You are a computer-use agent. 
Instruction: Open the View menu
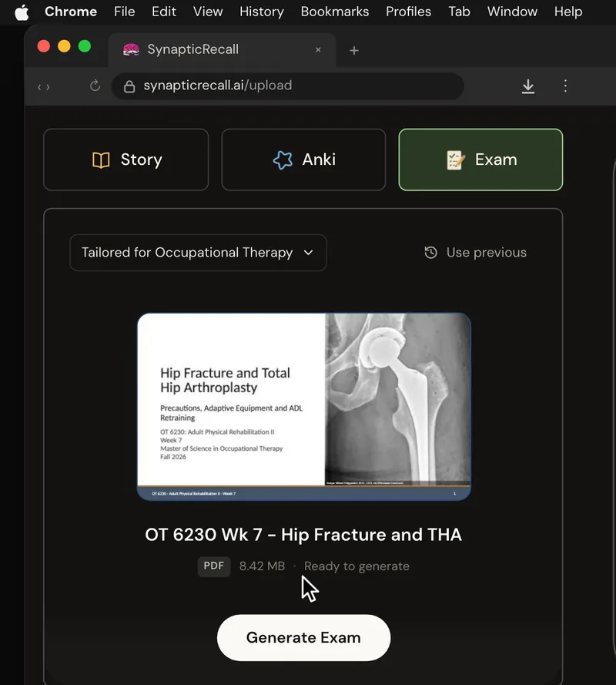pyautogui.click(x=208, y=12)
